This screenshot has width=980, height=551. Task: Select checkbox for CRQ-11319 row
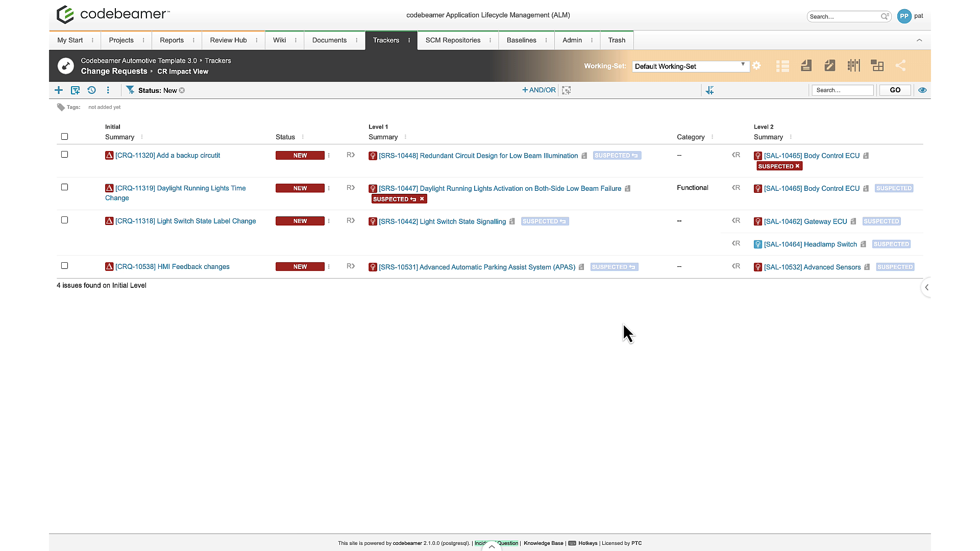click(x=64, y=187)
